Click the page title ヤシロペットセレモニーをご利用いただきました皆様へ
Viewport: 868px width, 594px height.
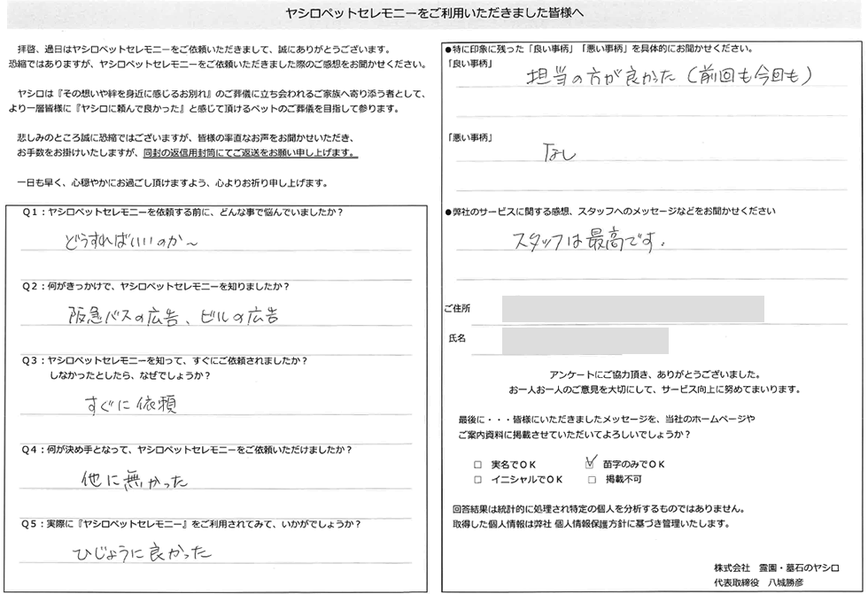[435, 14]
